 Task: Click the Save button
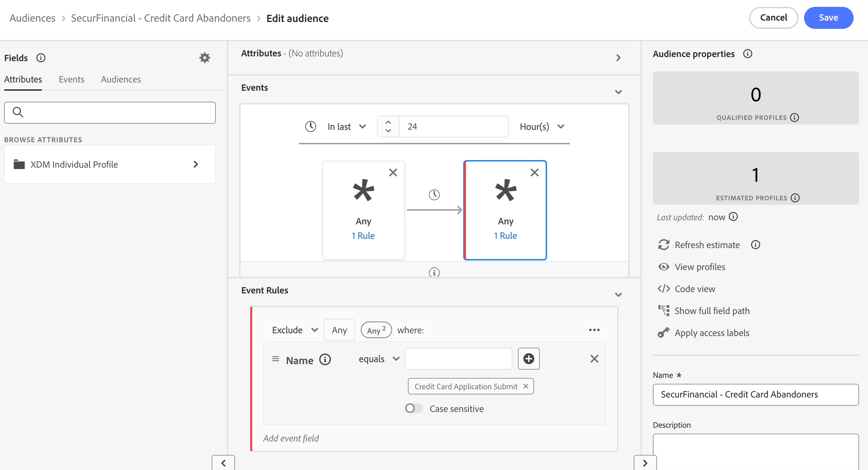click(x=828, y=18)
